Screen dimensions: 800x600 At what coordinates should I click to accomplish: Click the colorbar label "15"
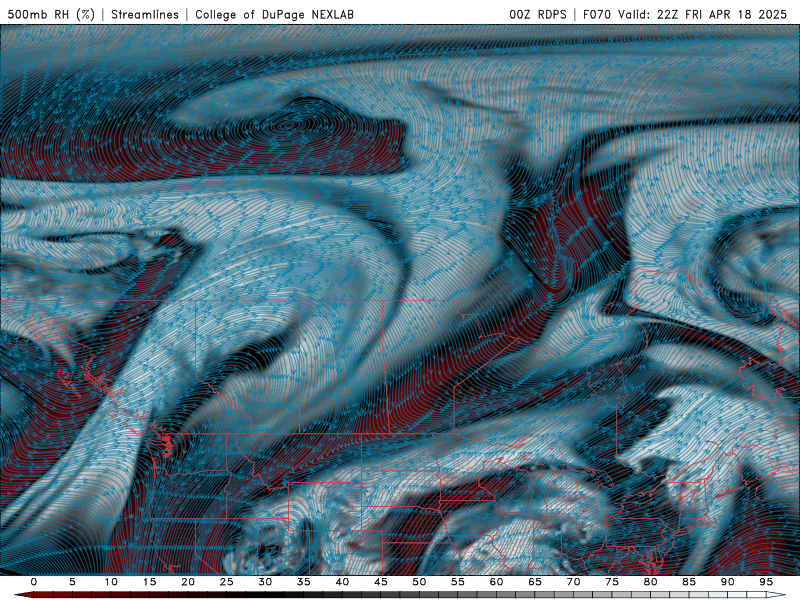coord(149,582)
